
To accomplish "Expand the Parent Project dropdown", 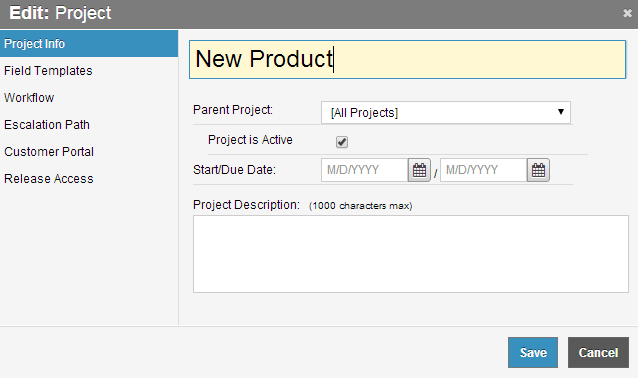I will click(446, 113).
